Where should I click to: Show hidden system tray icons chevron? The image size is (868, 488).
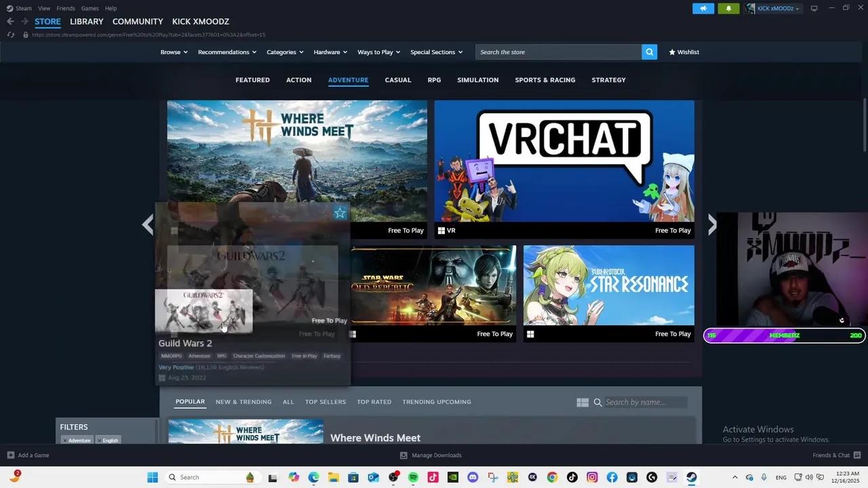734,477
